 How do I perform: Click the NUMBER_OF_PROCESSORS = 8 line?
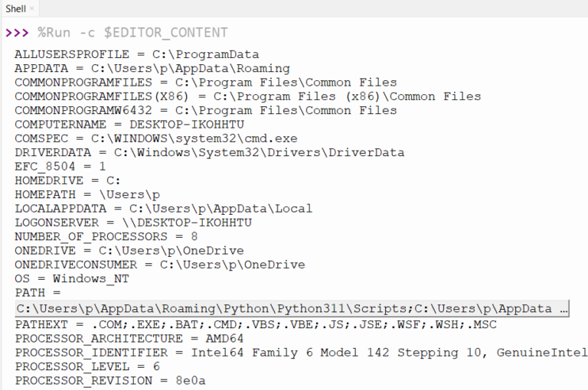pos(106,236)
